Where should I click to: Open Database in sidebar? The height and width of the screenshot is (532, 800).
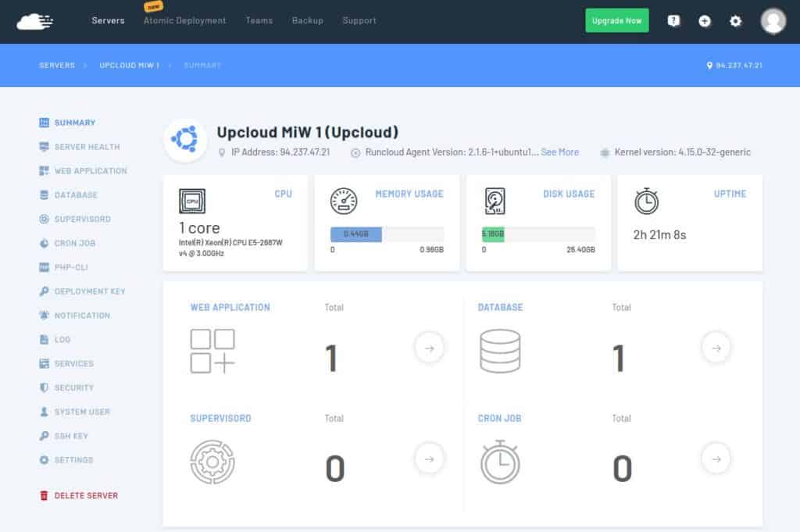point(76,195)
